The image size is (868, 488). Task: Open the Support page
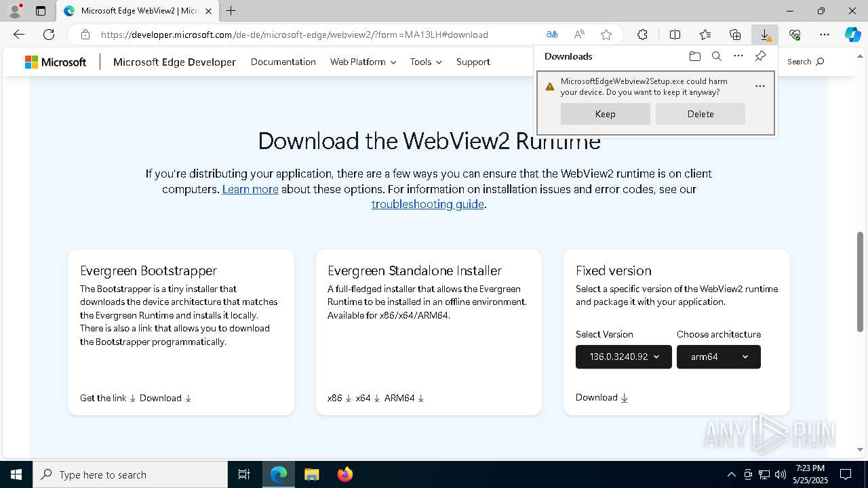tap(473, 62)
